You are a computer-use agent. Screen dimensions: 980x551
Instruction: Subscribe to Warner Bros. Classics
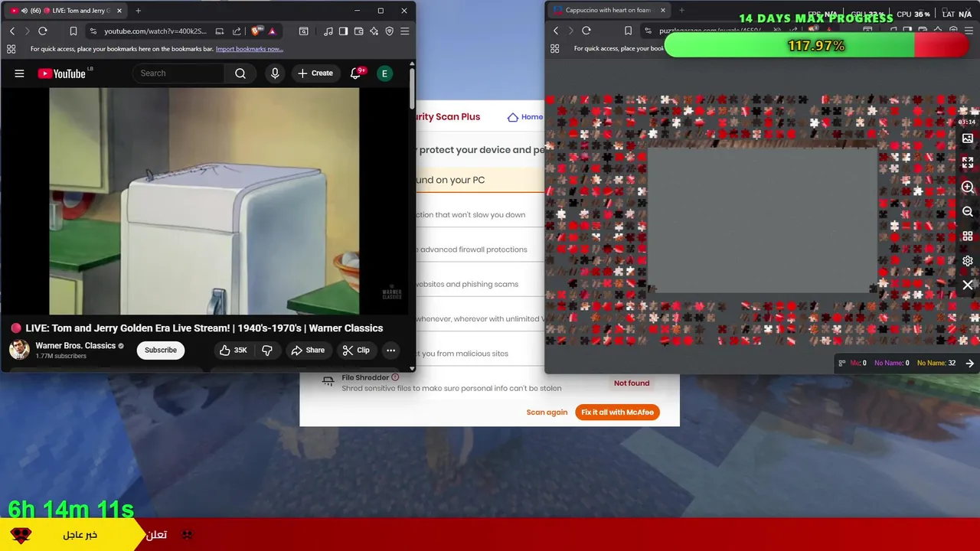click(x=161, y=350)
